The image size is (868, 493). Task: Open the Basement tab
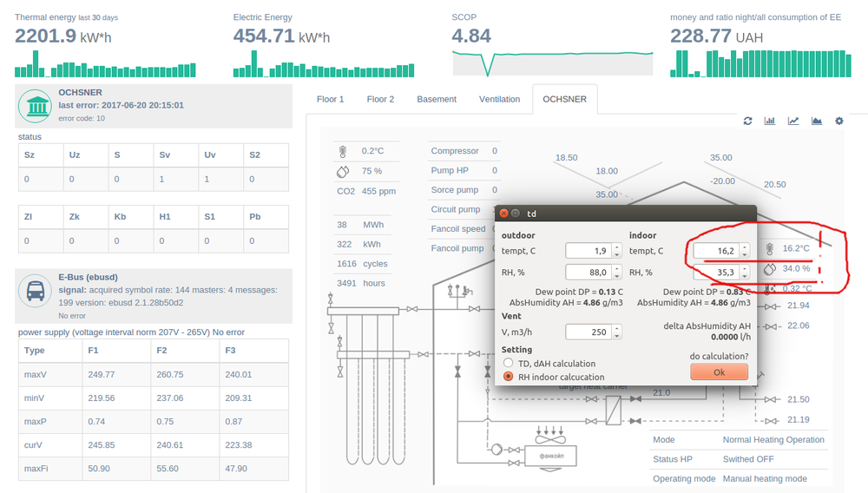(437, 99)
